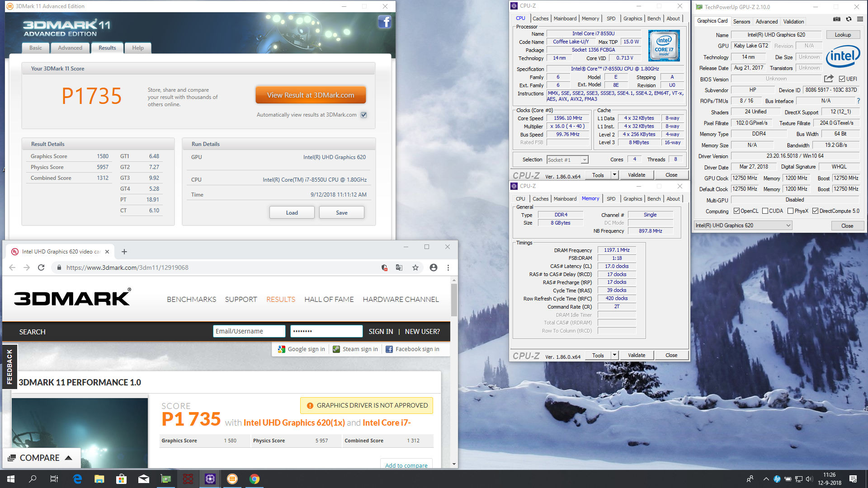Open the Chrome three-dot menu
The width and height of the screenshot is (868, 488).
(448, 267)
